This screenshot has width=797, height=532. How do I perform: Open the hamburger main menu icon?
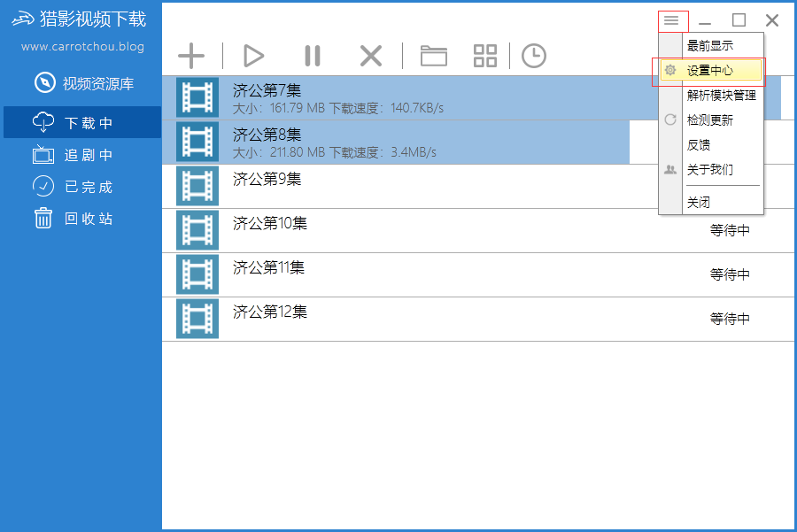coord(671,20)
